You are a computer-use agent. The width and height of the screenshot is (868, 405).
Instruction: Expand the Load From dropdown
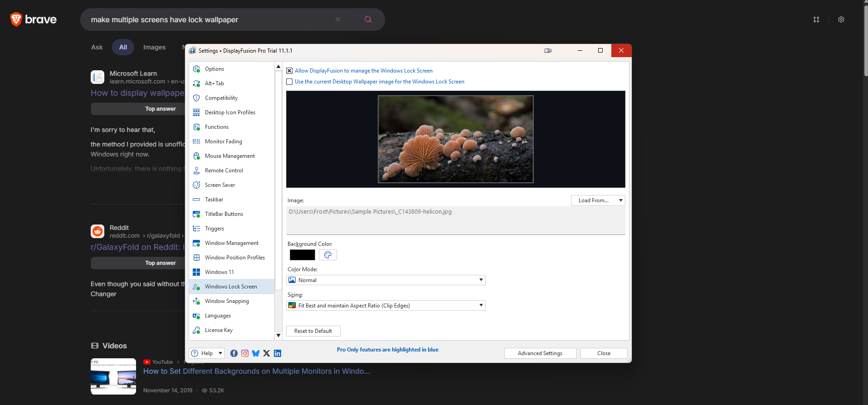point(598,200)
